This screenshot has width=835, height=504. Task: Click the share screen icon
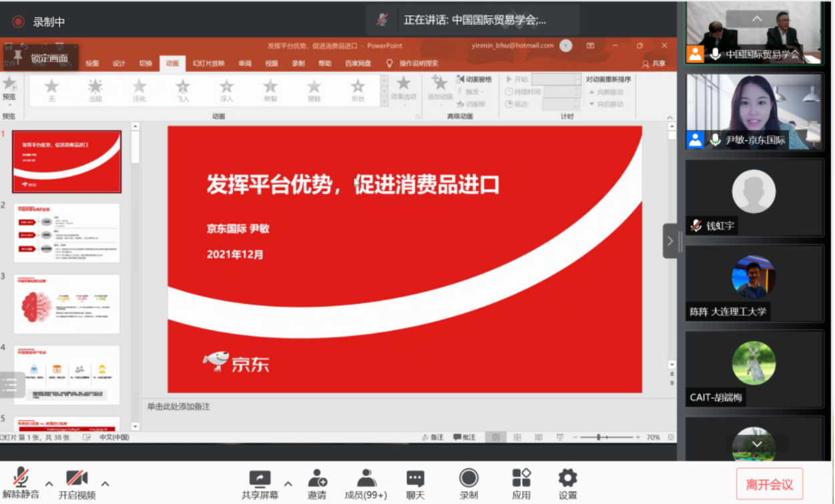pyautogui.click(x=260, y=479)
